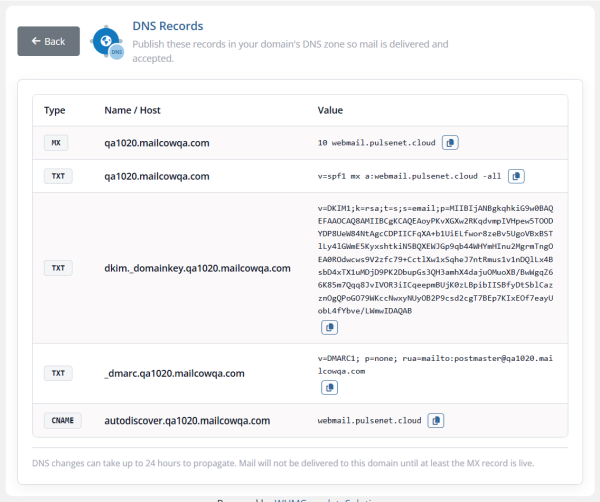Click the DNS Records heading
600x502 pixels.
[168, 26]
